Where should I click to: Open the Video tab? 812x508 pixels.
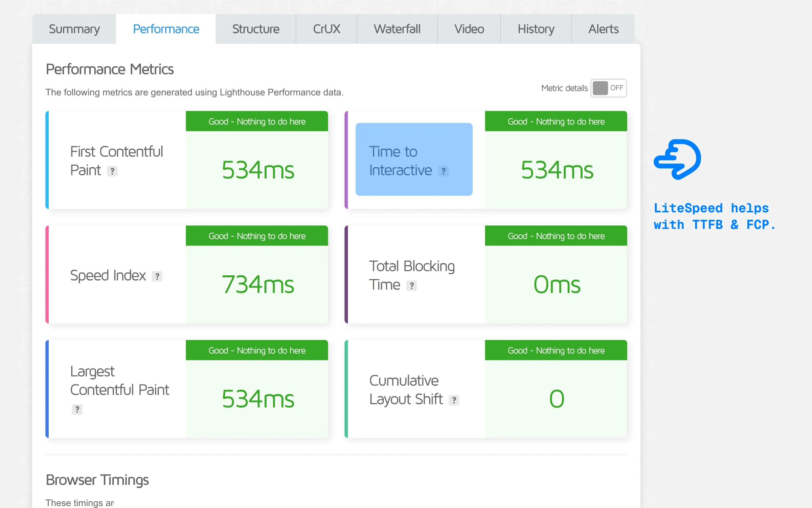469,29
